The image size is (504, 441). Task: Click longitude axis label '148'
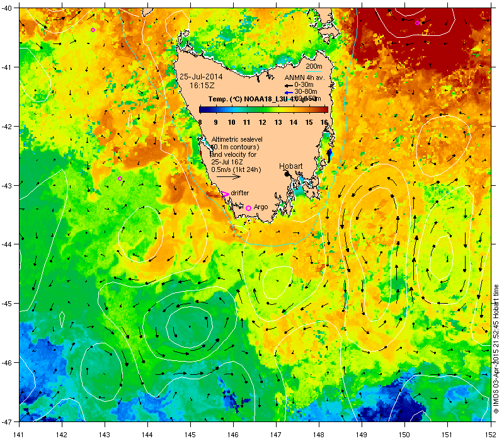click(319, 435)
